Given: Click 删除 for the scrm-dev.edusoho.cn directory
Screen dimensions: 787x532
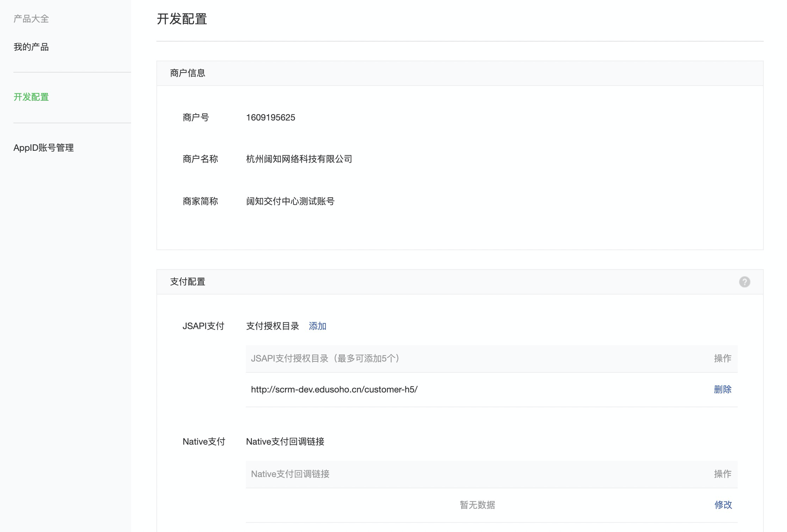Looking at the screenshot, I should click(x=723, y=389).
